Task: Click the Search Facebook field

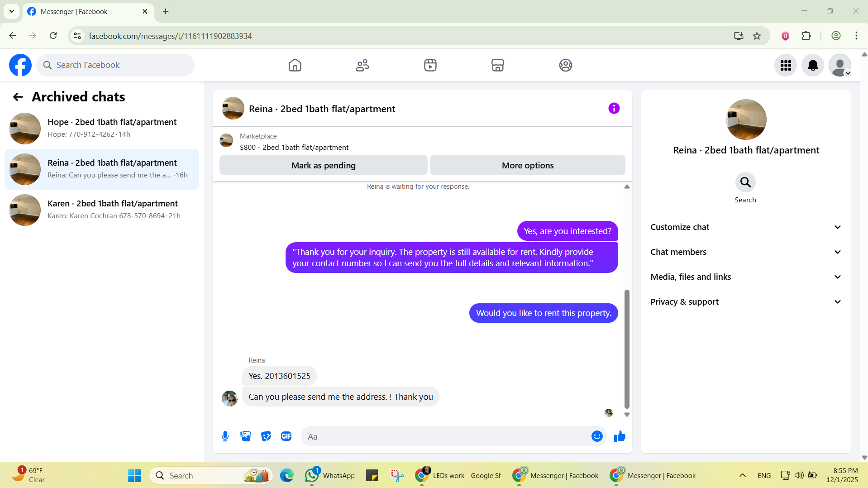Action: tap(115, 65)
